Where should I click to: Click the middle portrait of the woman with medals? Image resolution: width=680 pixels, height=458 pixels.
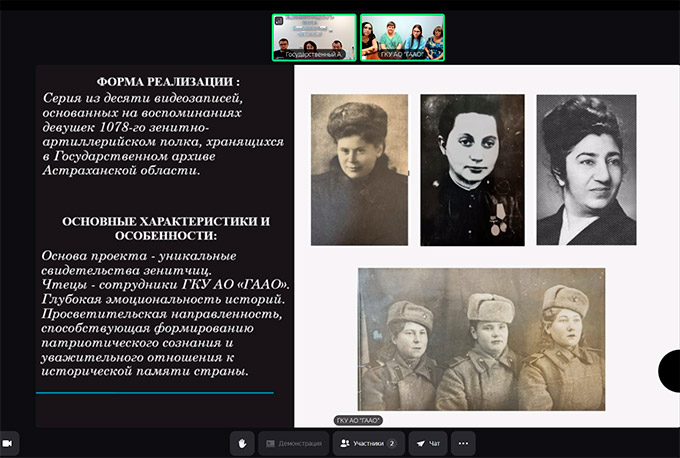tap(472, 169)
